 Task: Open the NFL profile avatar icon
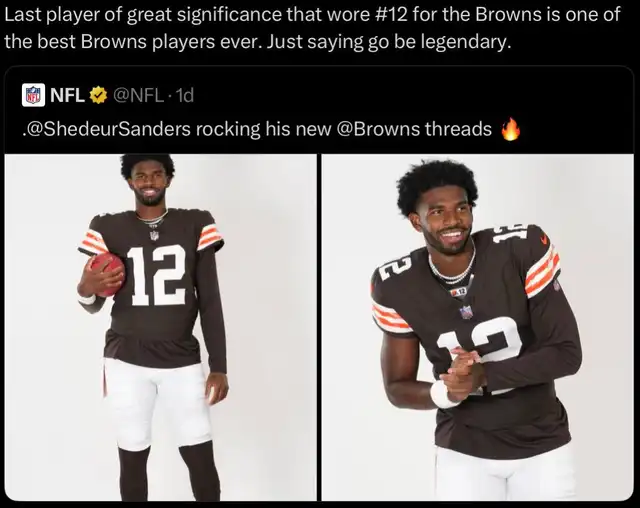33,95
